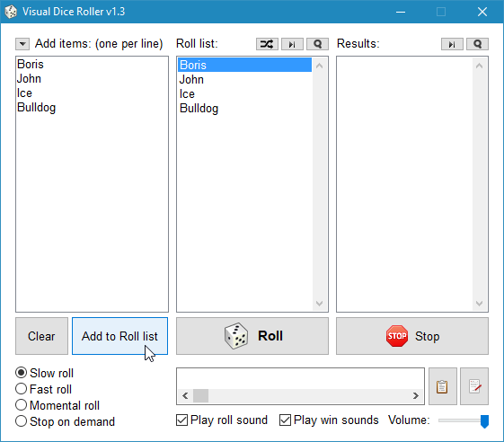The height and width of the screenshot is (442, 504).
Task: Click the dice app icon in title bar
Action: tap(11, 12)
